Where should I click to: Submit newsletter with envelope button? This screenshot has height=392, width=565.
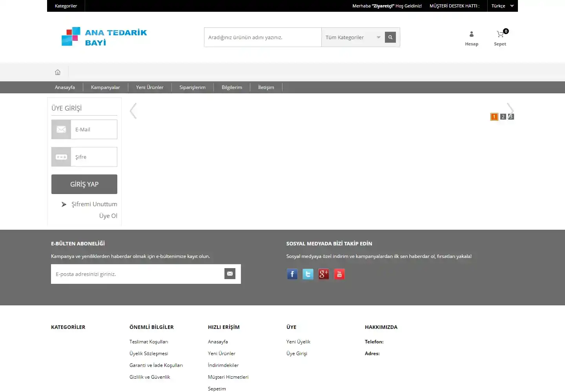click(230, 274)
